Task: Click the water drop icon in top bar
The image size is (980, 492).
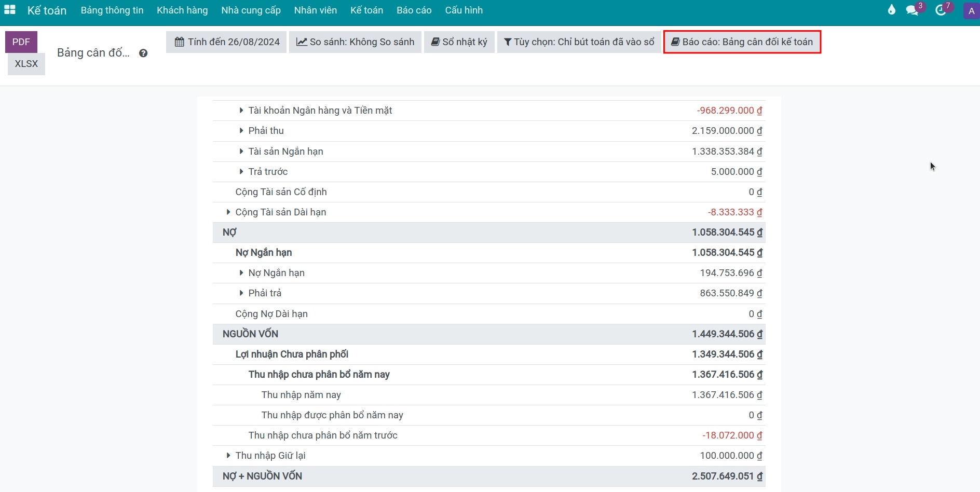Action: pos(892,10)
